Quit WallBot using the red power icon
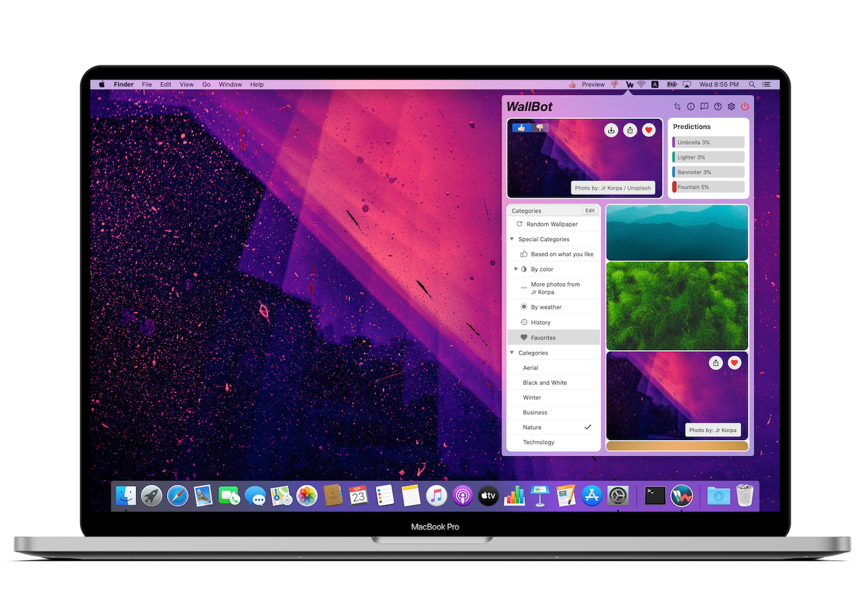868x597 pixels. 745,107
